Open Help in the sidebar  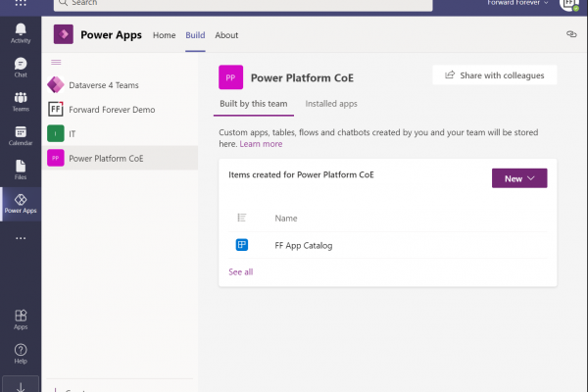tap(21, 354)
